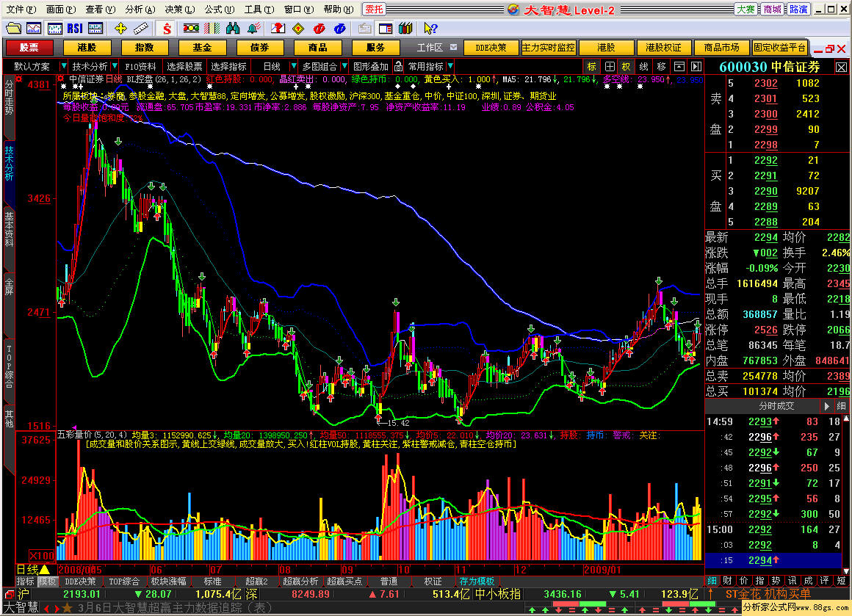The width and height of the screenshot is (852, 616).
Task: Toggle the 细 detail button beside 分时成交
Action: coord(840,406)
